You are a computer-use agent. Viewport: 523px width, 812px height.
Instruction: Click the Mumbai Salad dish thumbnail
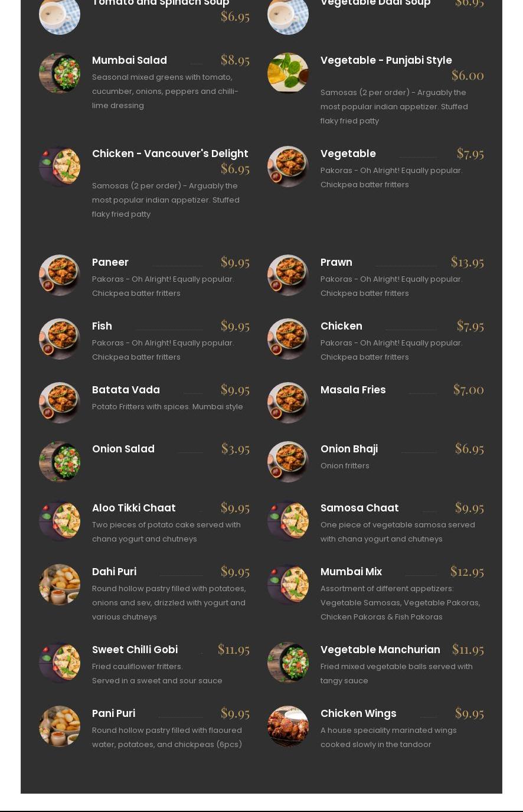[60, 73]
